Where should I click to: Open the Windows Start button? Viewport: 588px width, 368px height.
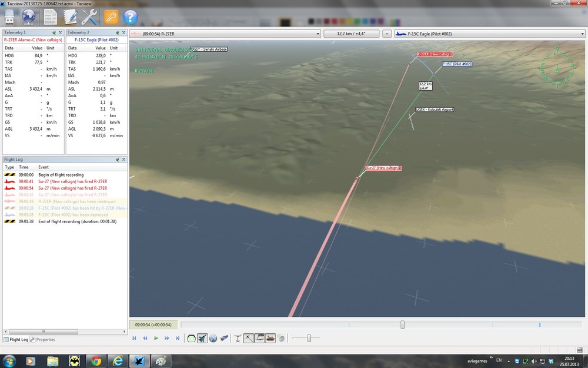tap(9, 362)
